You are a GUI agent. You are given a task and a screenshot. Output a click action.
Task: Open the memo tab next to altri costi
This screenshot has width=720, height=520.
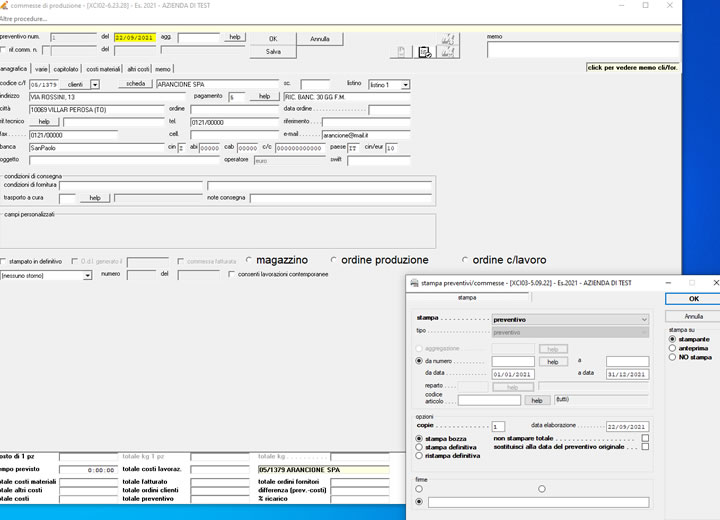163,69
